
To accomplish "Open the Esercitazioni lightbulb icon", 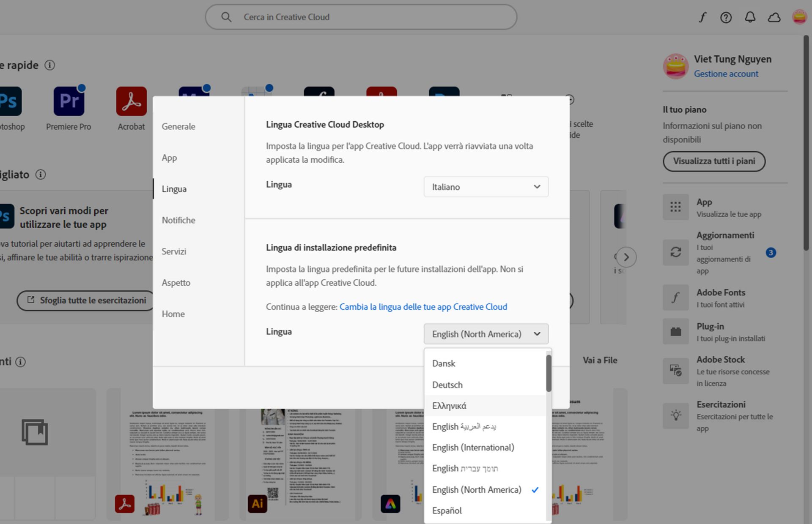I will pos(675,415).
